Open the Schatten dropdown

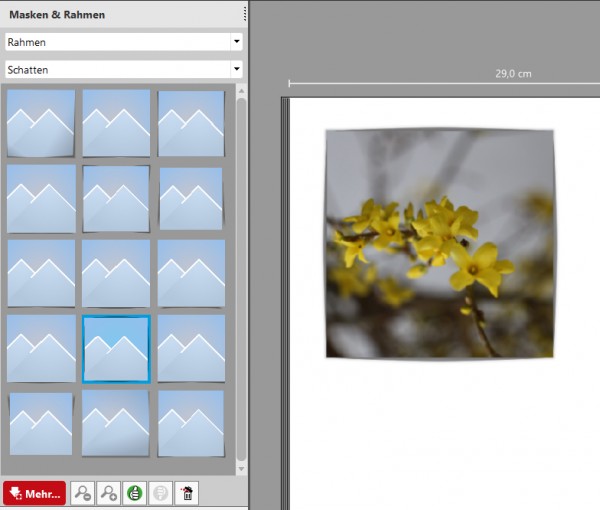coord(124,69)
